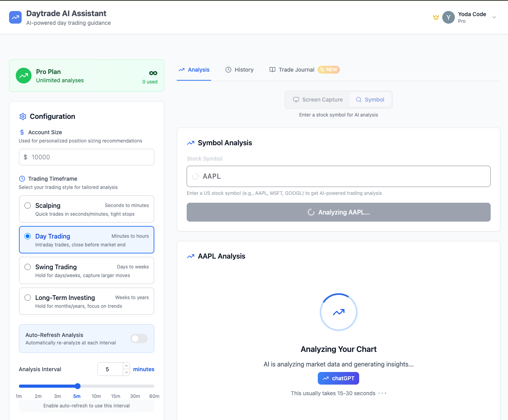Enable Auto-Refresh Analysis
Viewport: 508px width, 420px height.
point(139,339)
